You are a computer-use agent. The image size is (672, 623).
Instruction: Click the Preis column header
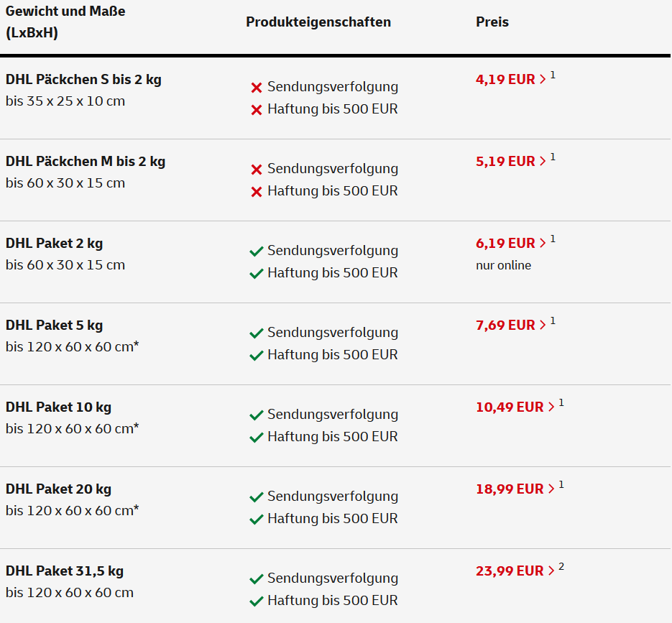pos(492,22)
